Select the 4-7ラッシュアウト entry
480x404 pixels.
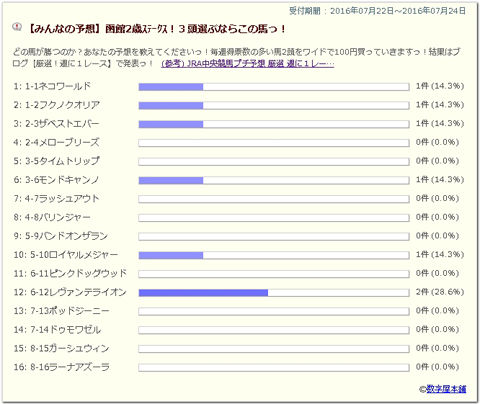[x=57, y=199]
